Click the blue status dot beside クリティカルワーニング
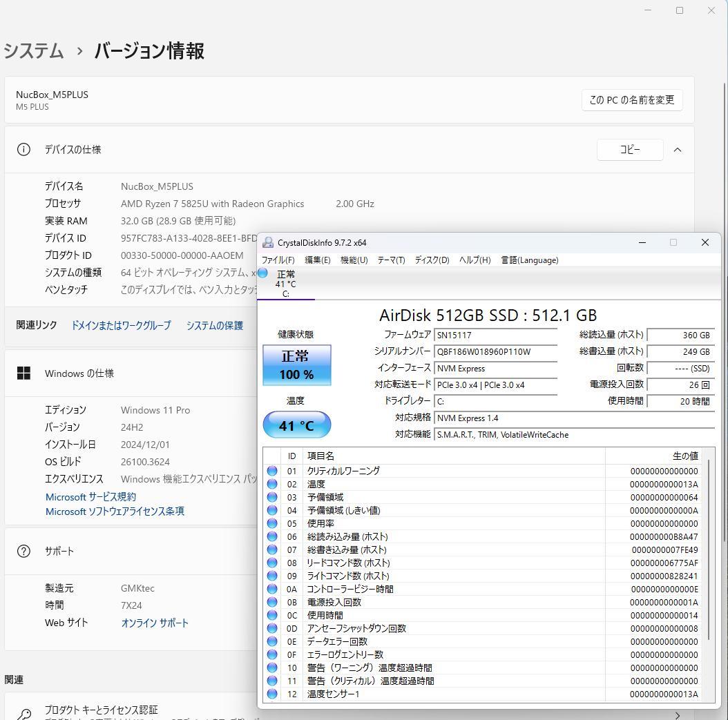This screenshot has height=720, width=728. coord(271,471)
